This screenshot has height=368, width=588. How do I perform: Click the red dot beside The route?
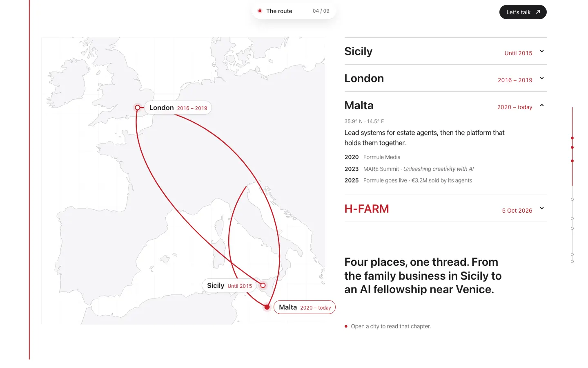(x=260, y=11)
